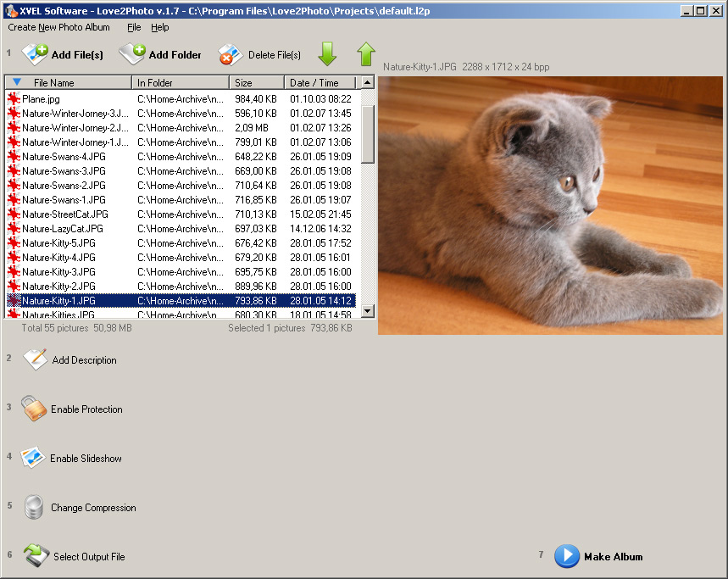Click the Enable Slideshow label
The height and width of the screenshot is (579, 728).
(86, 459)
